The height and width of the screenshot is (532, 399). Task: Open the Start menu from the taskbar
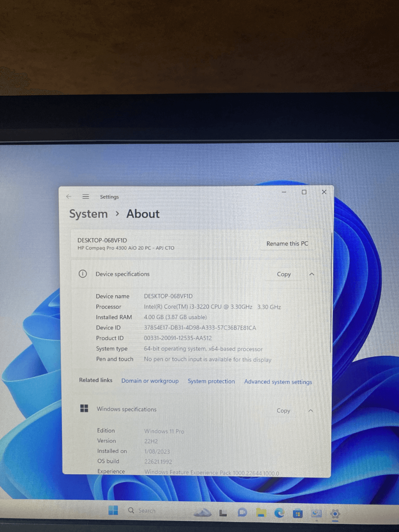(x=113, y=510)
